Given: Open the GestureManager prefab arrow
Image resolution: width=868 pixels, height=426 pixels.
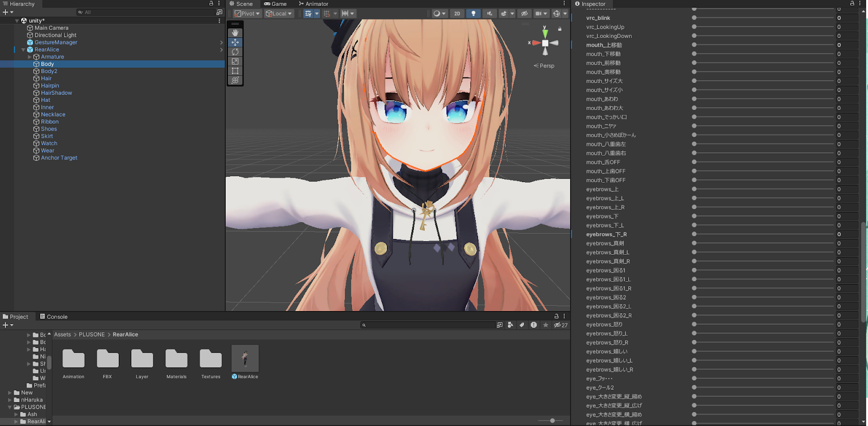Looking at the screenshot, I should [x=221, y=42].
